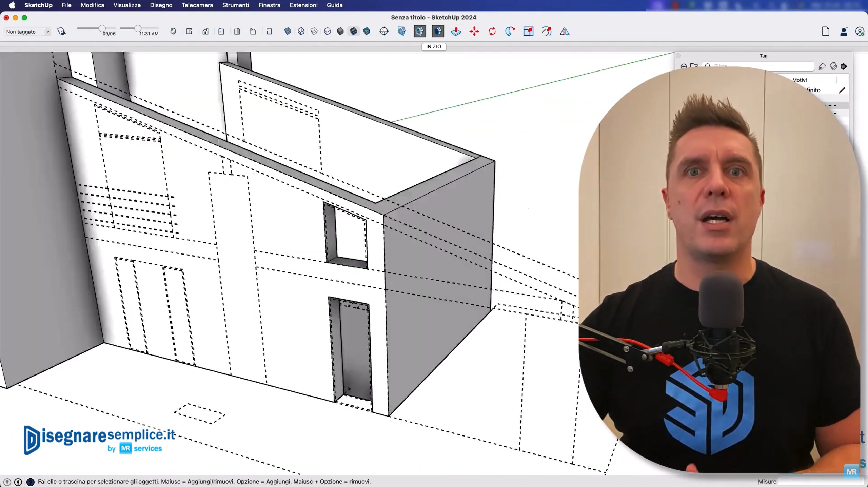Toggle Display Section Planes
This screenshot has height=487, width=868.
coord(402,32)
